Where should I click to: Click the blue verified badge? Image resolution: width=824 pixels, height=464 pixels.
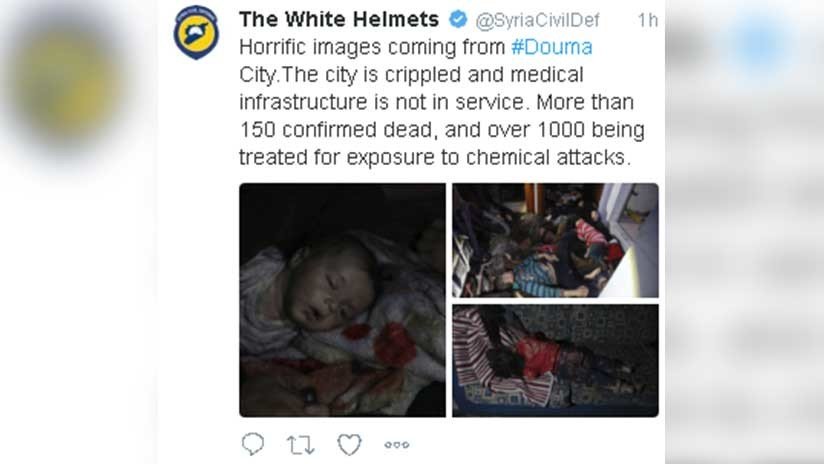tap(458, 19)
